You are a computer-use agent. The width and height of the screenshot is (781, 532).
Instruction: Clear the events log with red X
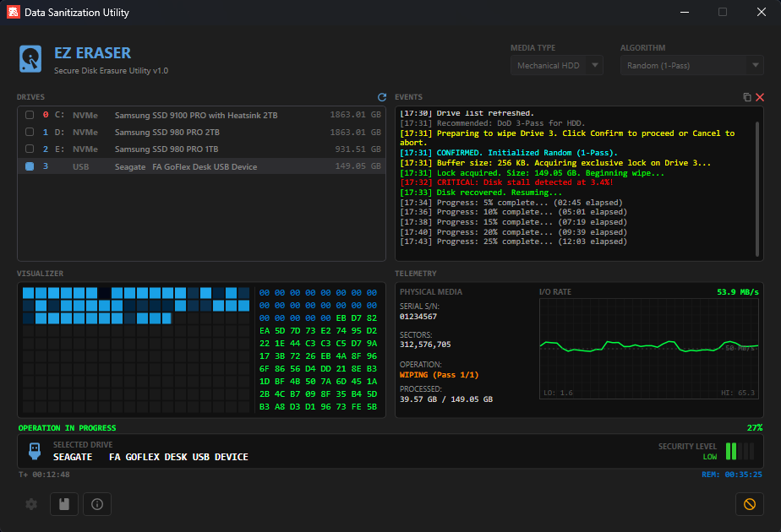pyautogui.click(x=760, y=97)
